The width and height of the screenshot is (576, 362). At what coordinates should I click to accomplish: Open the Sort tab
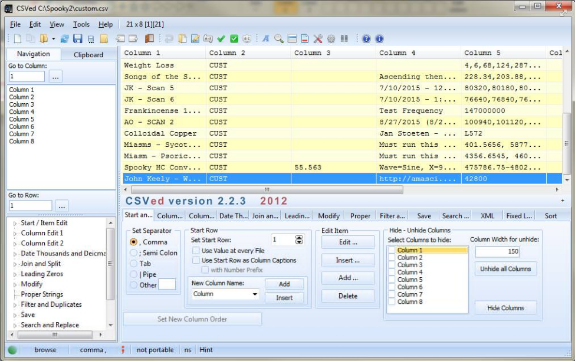coord(550,216)
